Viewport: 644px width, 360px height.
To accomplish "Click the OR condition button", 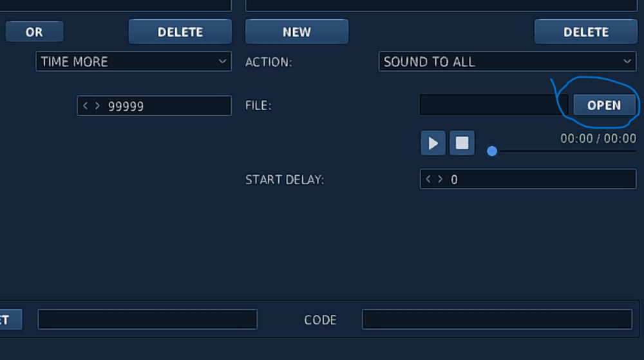I will pos(34,32).
